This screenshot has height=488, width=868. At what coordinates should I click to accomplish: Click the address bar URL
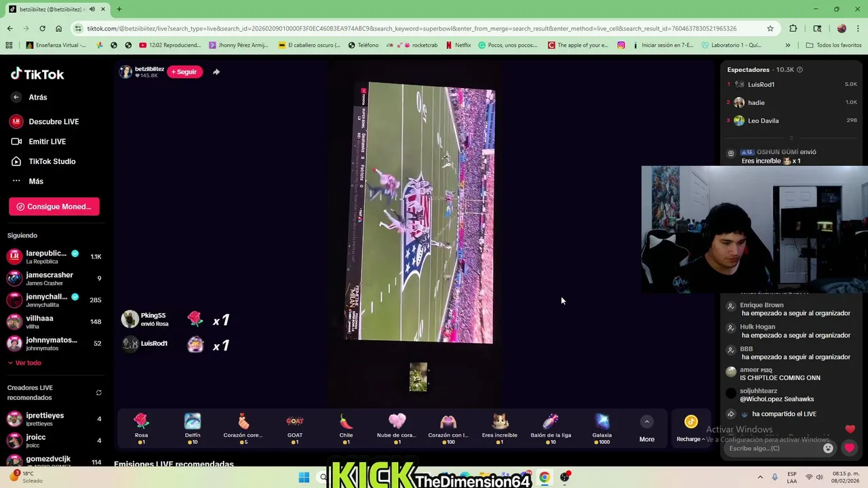[412, 28]
